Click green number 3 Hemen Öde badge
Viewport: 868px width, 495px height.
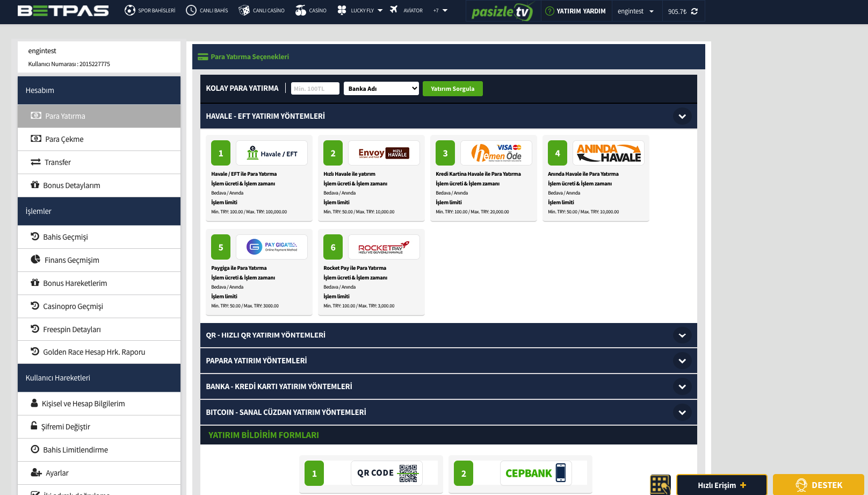(445, 153)
